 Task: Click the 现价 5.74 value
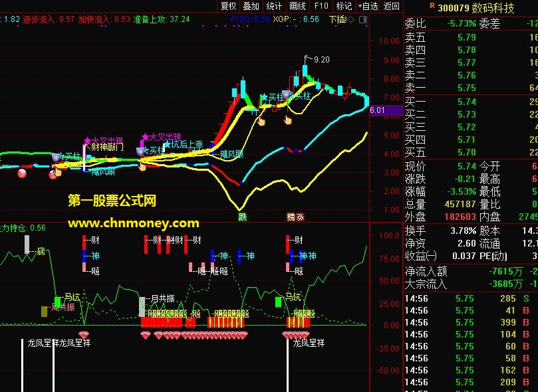tap(467, 167)
